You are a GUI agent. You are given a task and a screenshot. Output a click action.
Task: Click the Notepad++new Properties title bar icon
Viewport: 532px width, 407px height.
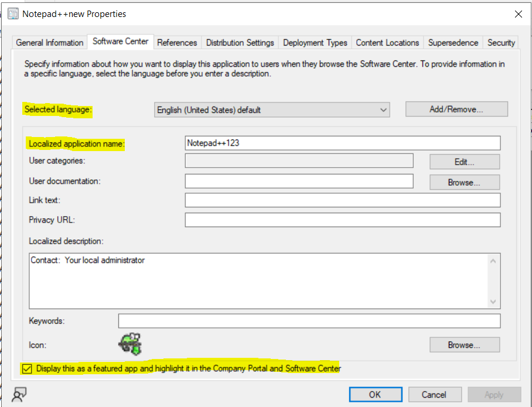point(13,14)
